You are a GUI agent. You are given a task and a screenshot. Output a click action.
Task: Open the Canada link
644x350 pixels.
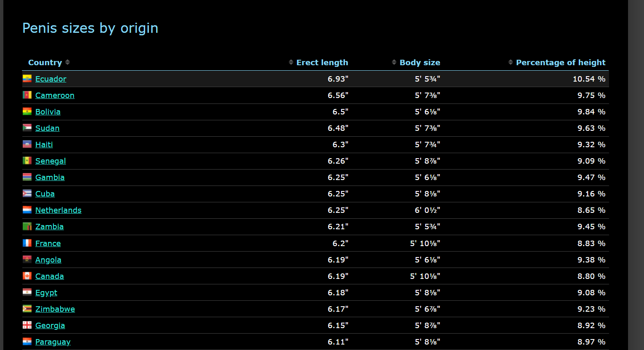[50, 276]
